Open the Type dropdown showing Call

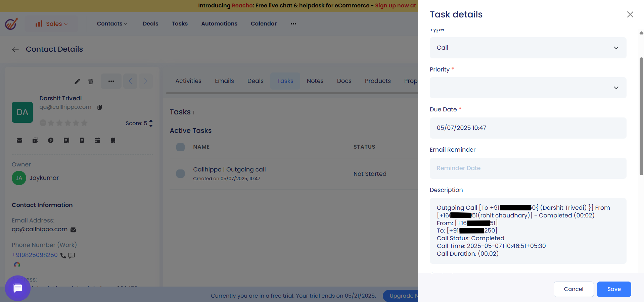click(528, 48)
